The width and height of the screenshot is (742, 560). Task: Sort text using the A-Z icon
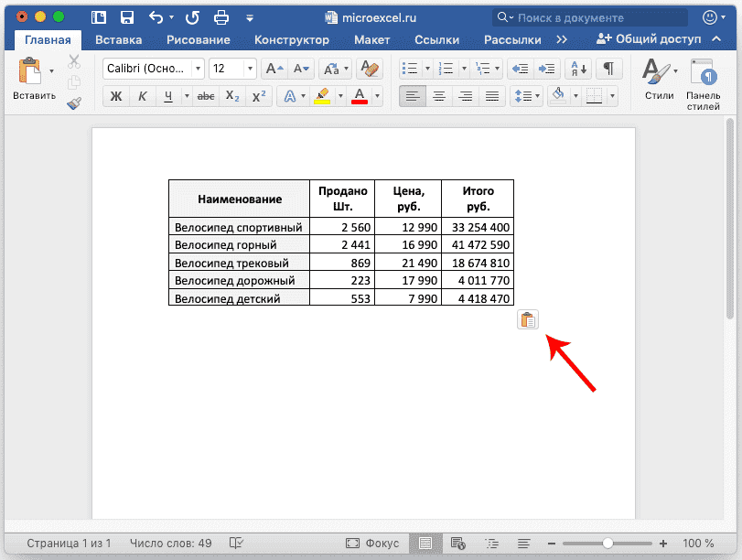(577, 69)
